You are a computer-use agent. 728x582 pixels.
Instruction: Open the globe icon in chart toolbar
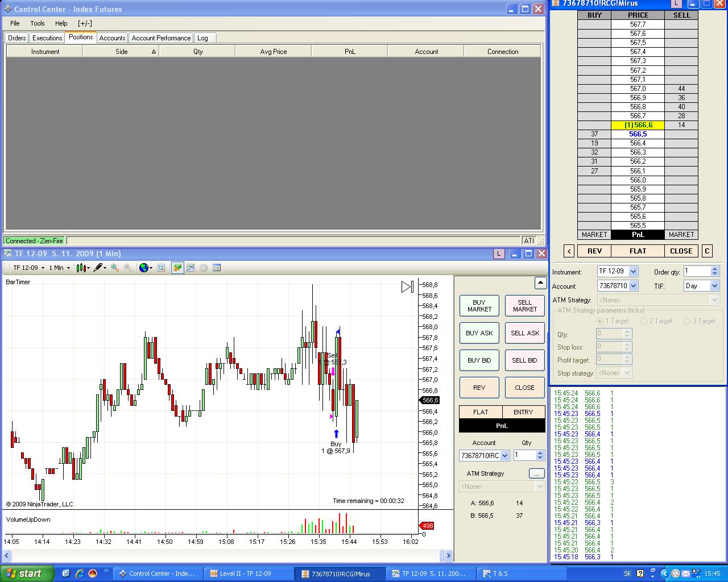pos(146,268)
